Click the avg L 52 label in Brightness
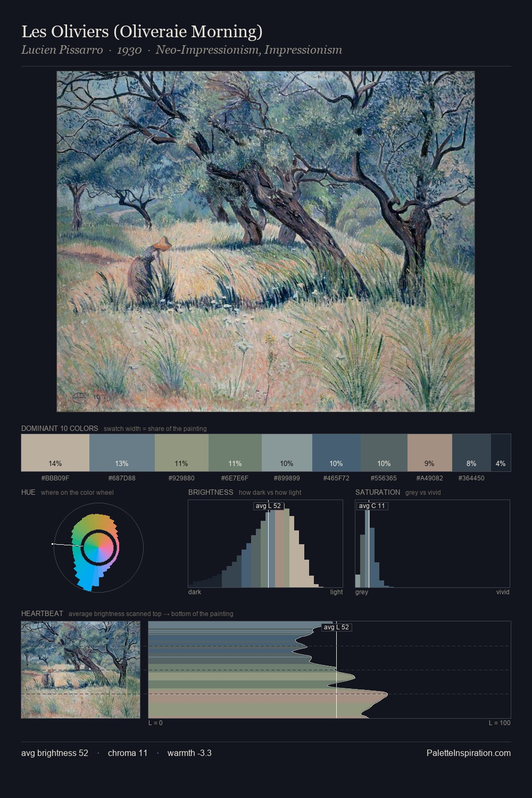The width and height of the screenshot is (532, 798). [x=269, y=506]
